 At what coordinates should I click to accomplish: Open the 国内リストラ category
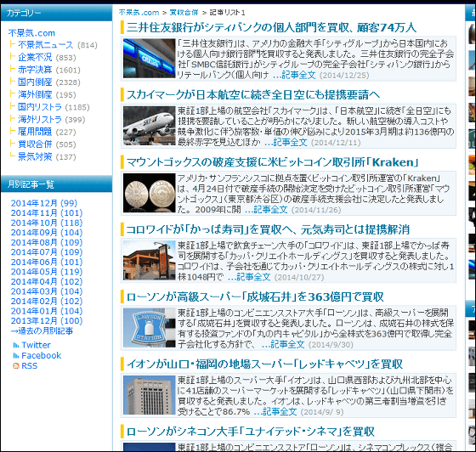pyautogui.click(x=40, y=107)
